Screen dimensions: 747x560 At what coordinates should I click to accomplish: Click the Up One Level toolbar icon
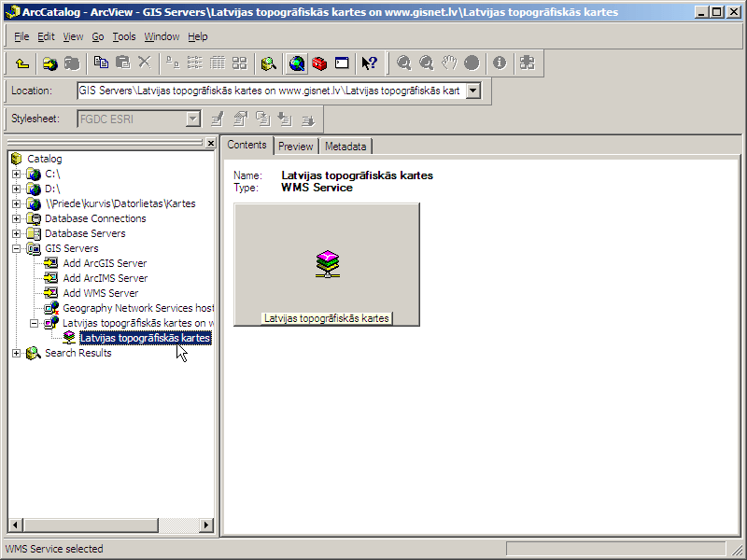click(22, 63)
